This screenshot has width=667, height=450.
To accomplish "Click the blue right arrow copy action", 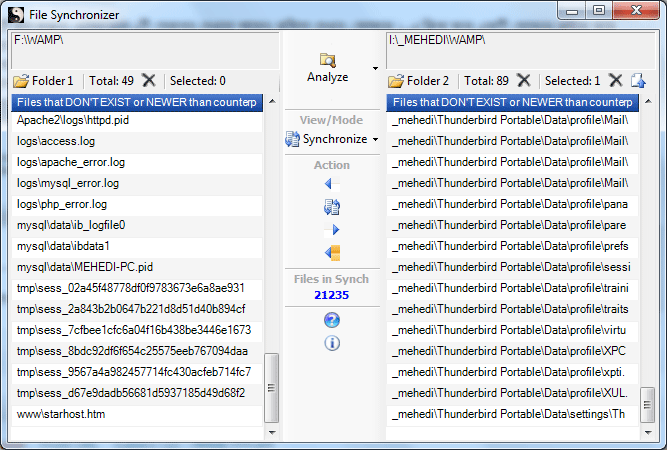I will 332,230.
